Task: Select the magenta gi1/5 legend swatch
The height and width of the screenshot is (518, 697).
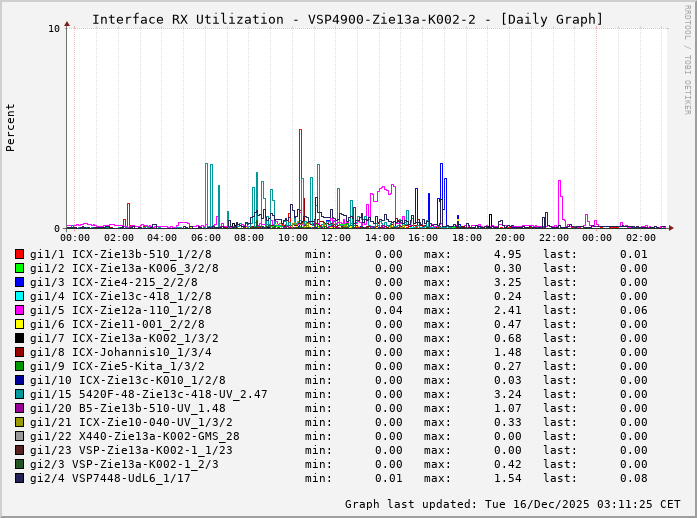Action: tap(19, 310)
